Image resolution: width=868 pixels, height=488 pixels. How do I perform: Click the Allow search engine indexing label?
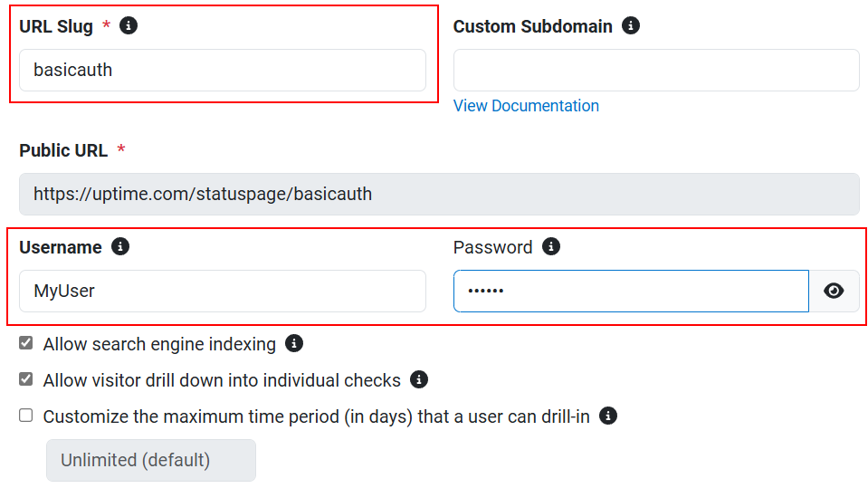(159, 344)
